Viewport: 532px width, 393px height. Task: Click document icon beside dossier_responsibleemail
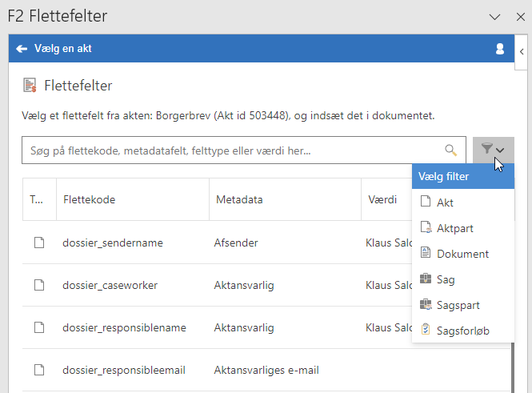coord(38,370)
